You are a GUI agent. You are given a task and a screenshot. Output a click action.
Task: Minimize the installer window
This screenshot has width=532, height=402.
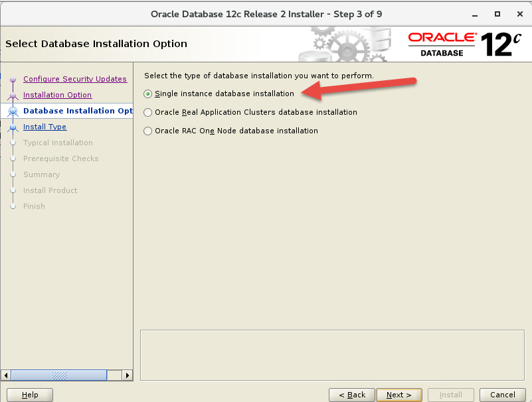(475, 14)
